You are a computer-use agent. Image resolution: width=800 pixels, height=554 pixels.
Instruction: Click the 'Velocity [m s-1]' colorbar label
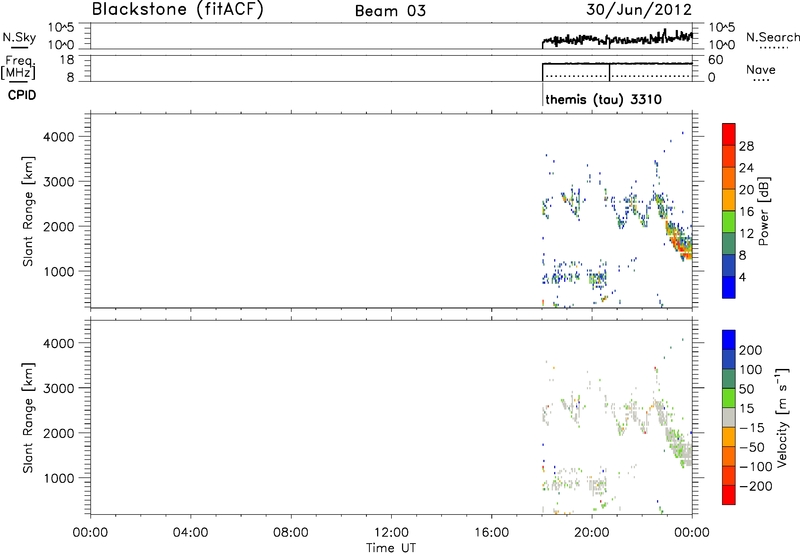[x=782, y=417]
